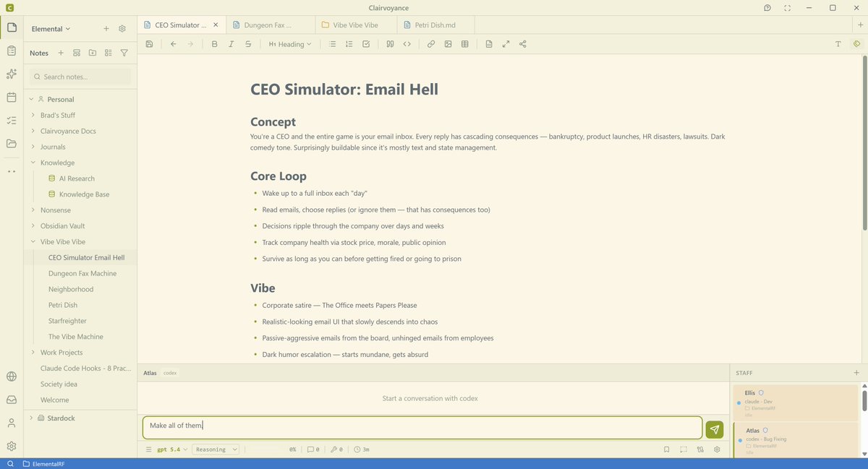This screenshot has height=469, width=868.
Task: Open the Starfreighter note
Action: click(67, 321)
